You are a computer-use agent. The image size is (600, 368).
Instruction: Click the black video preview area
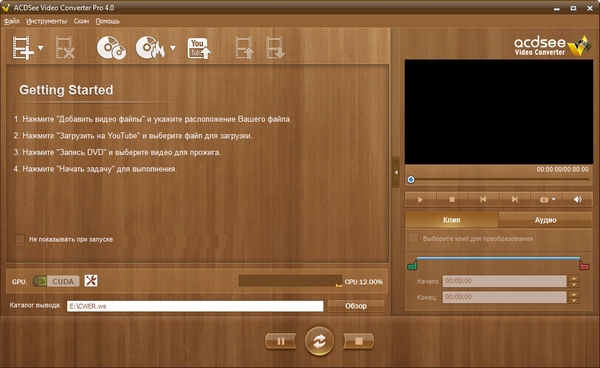(x=499, y=112)
